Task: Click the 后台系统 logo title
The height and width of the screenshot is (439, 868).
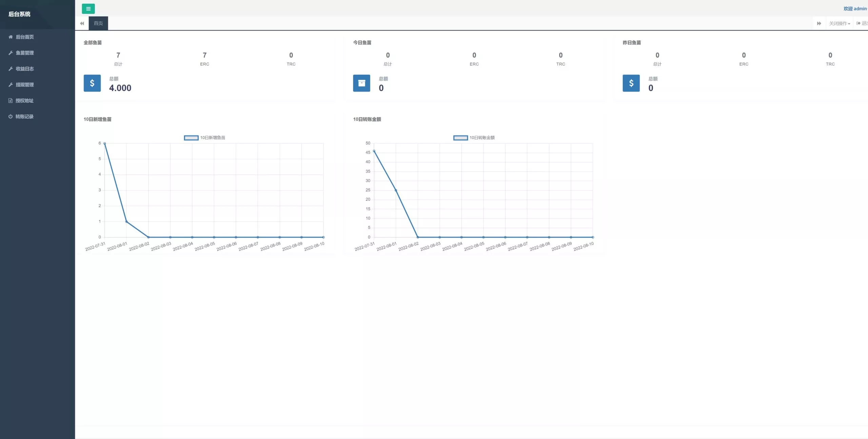Action: [x=19, y=14]
